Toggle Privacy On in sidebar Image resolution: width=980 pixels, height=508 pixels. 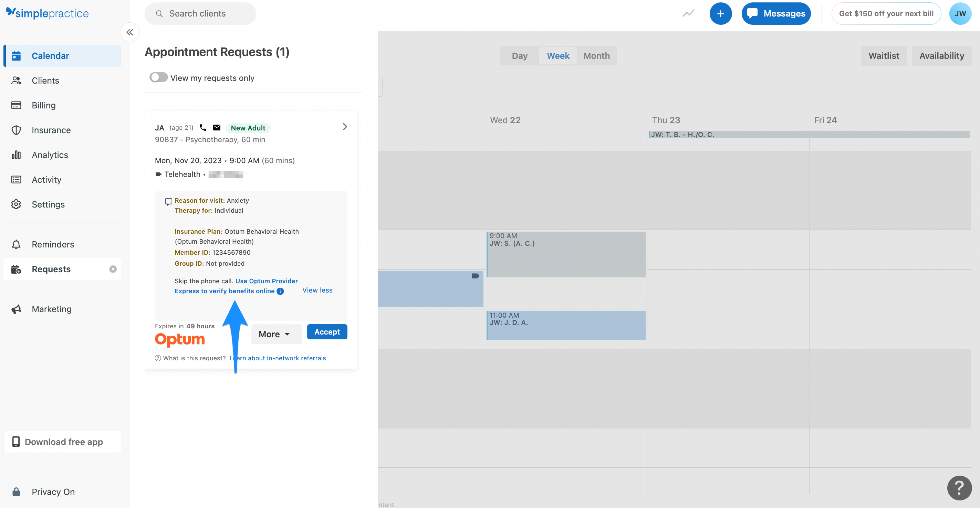53,491
